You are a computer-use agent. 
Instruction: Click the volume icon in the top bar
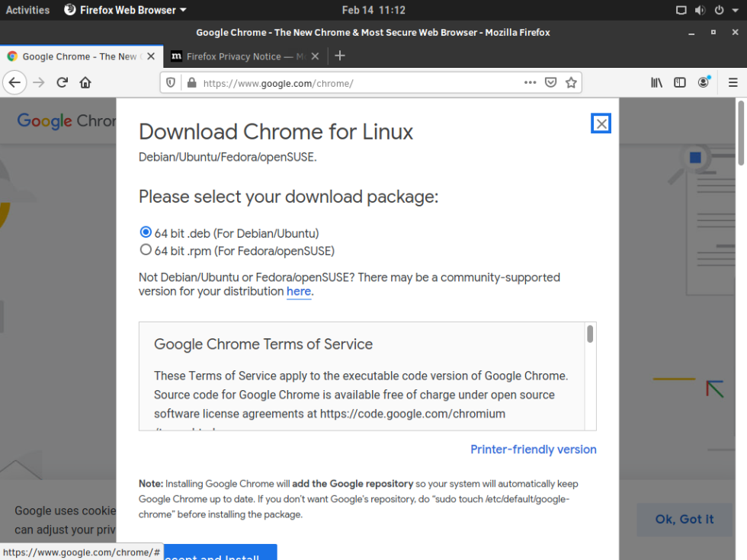click(698, 10)
